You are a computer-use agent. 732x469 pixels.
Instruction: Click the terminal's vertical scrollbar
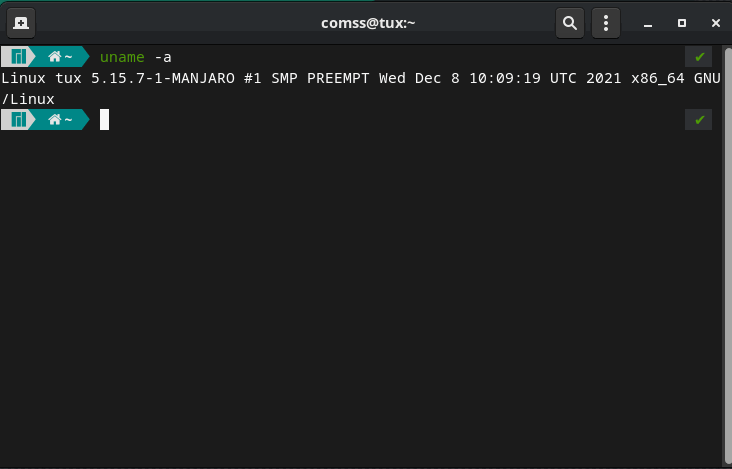(727, 250)
